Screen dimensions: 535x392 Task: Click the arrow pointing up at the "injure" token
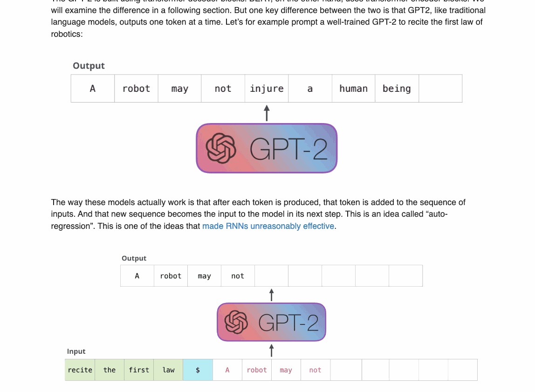(267, 113)
